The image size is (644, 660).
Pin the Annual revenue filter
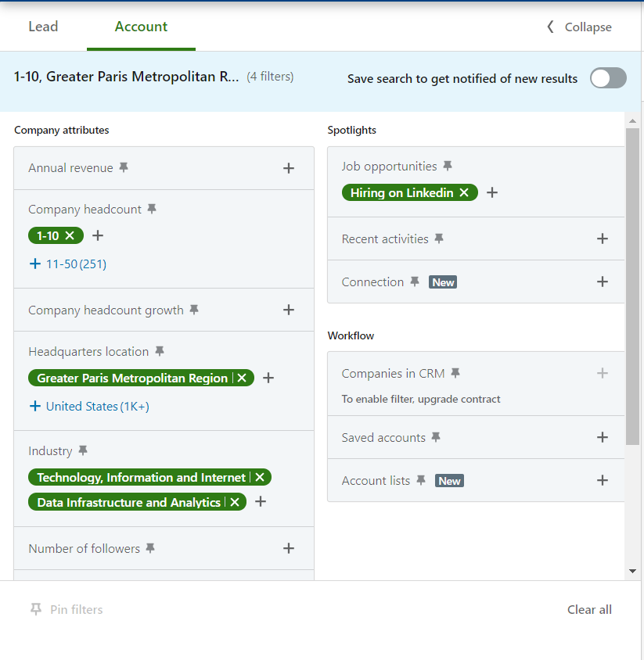pyautogui.click(x=124, y=167)
